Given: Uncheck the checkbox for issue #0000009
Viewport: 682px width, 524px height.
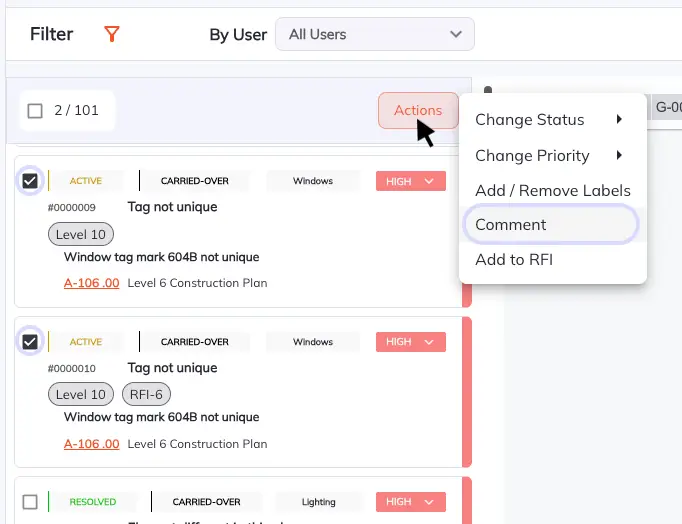Looking at the screenshot, I should click(x=30, y=180).
